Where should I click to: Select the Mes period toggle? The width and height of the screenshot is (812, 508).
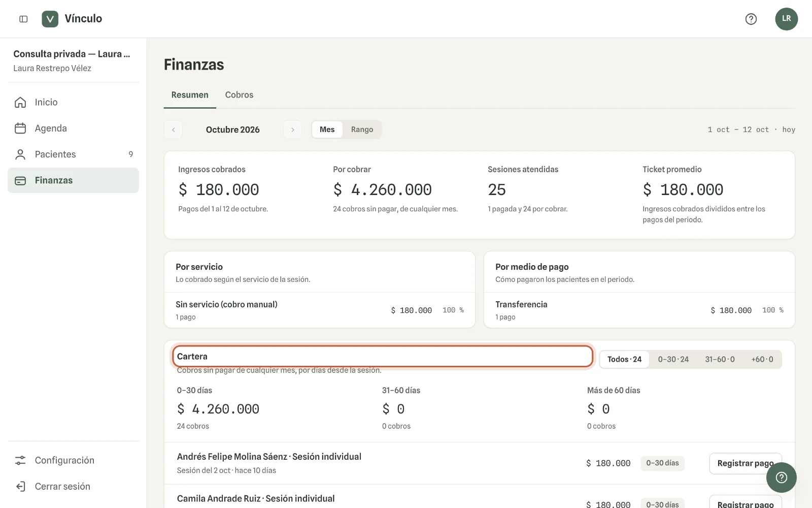click(327, 130)
